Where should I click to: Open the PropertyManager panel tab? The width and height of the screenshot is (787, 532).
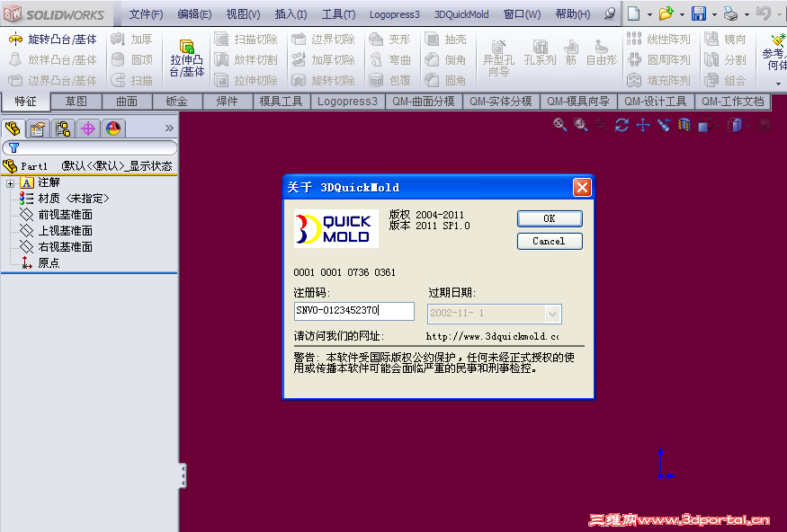(38, 129)
